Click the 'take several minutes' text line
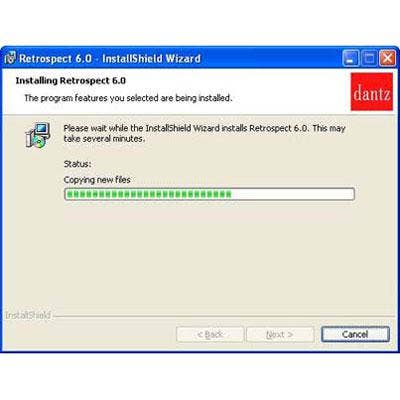The image size is (400, 400). 104,139
